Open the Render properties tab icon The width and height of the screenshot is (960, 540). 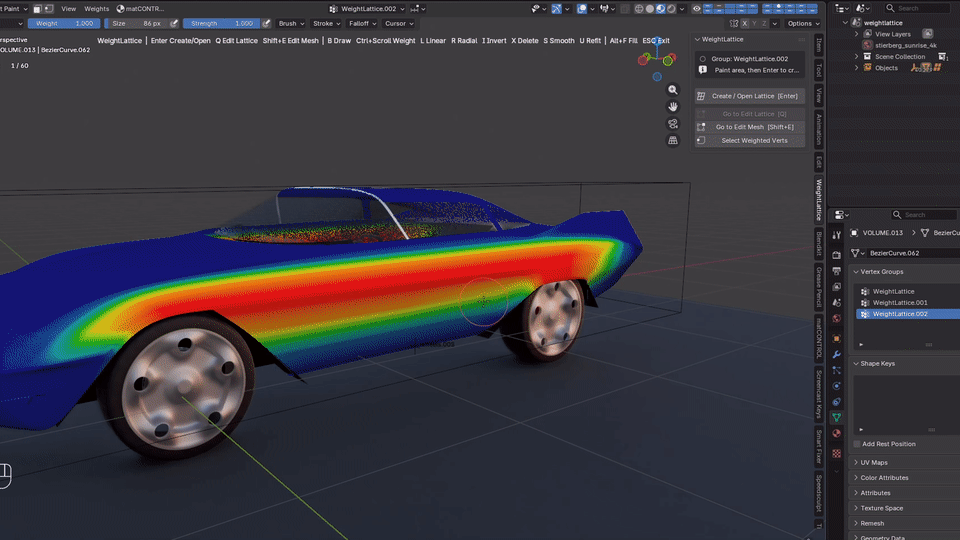pyautogui.click(x=836, y=254)
